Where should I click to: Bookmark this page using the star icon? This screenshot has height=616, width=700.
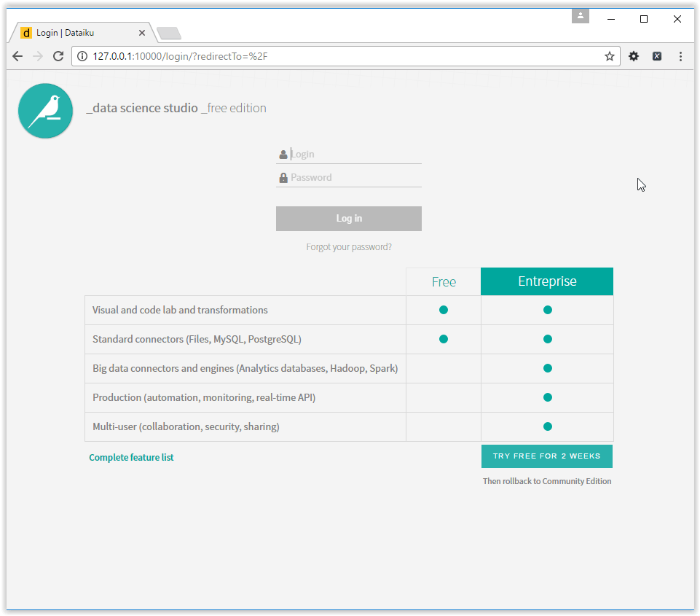(609, 56)
